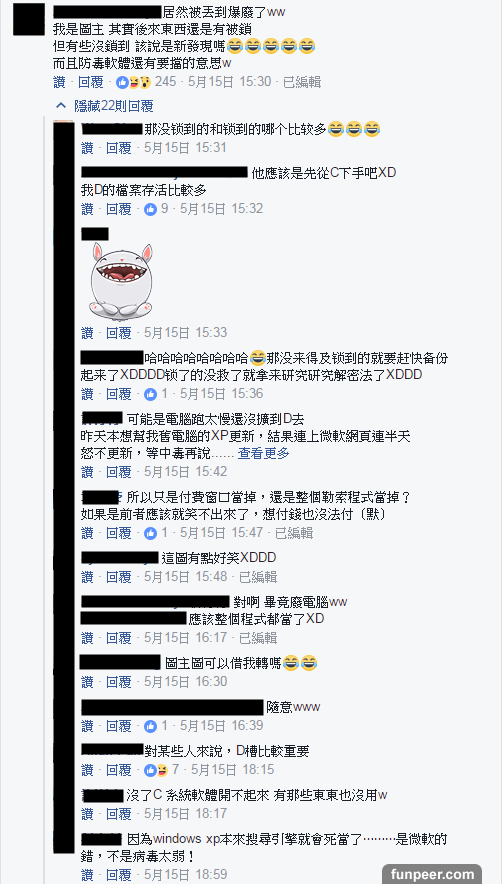Expand the comment with 查看更多

(x=263, y=453)
